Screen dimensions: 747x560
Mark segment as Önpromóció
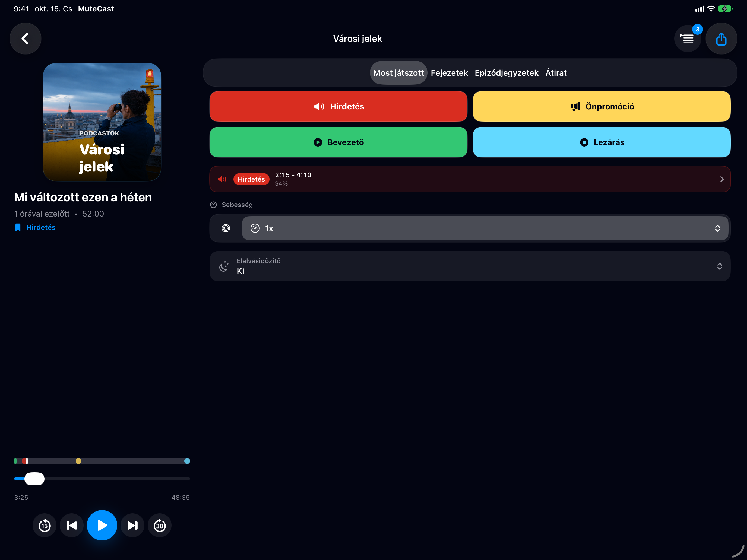point(602,106)
